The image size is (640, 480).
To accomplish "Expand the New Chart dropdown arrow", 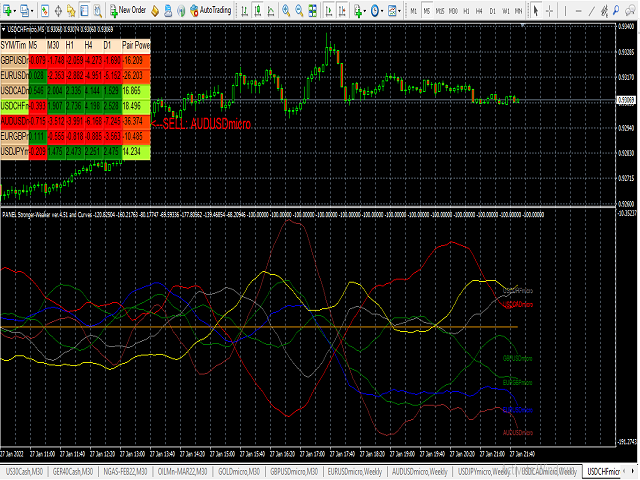I will tap(15, 11).
